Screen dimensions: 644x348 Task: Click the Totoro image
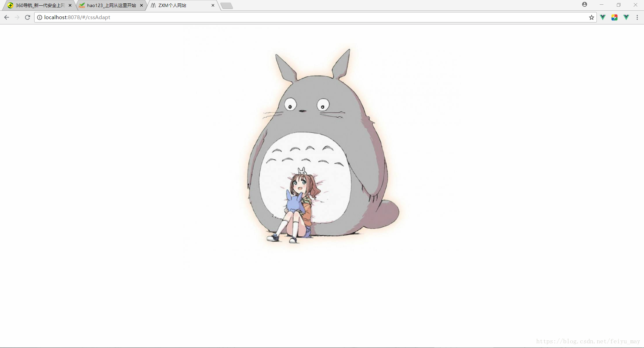pyautogui.click(x=321, y=146)
